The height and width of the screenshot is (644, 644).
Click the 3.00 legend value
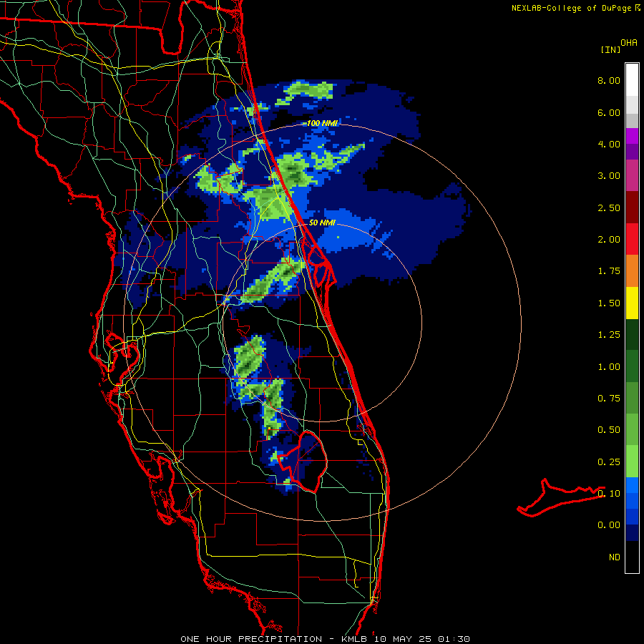[609, 176]
